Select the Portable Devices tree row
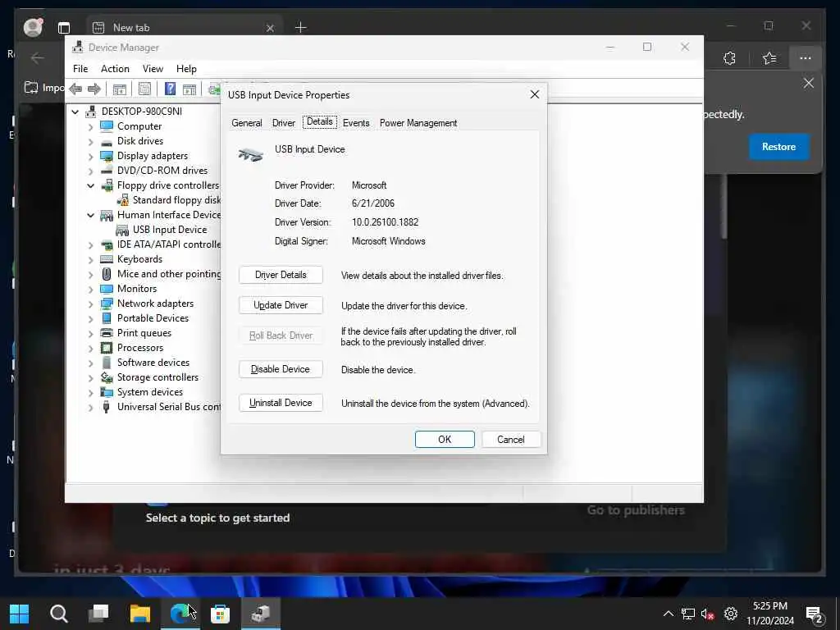The image size is (840, 630). click(x=153, y=318)
